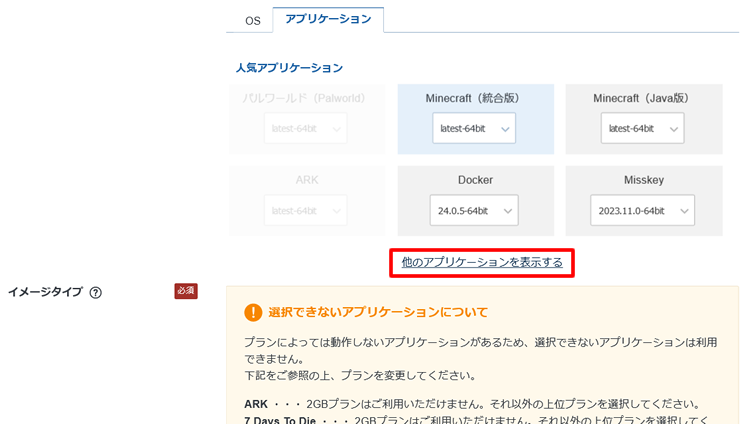Image resolution: width=740 pixels, height=424 pixels.
Task: Switch to the OS tab
Action: click(253, 20)
